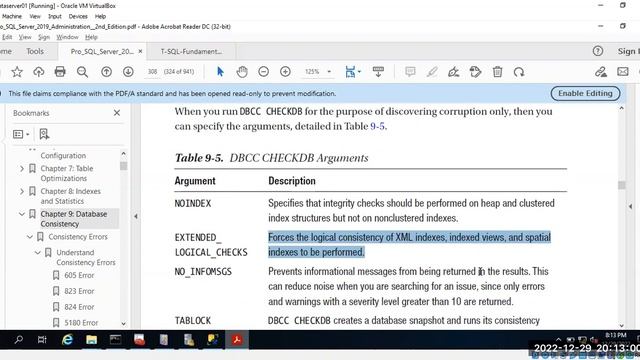Upload file to cloud icon

pyautogui.click(x=39, y=72)
